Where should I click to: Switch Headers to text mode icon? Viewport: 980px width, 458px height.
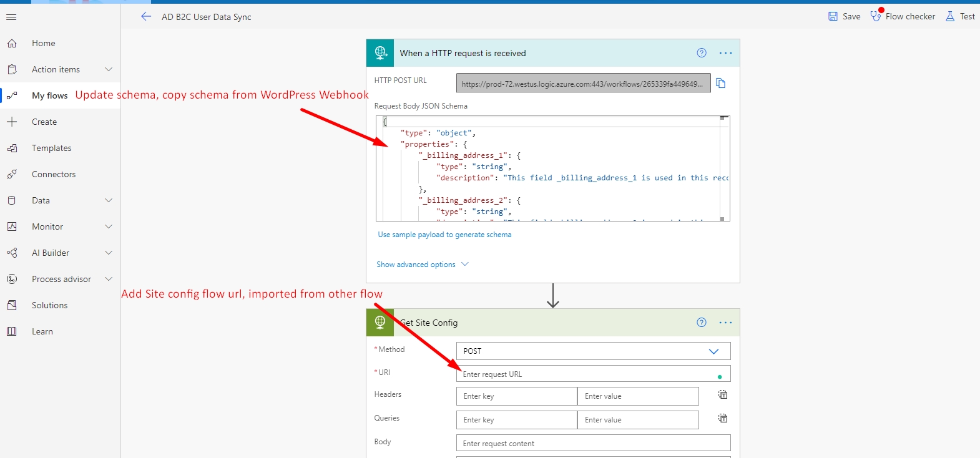[x=723, y=394]
